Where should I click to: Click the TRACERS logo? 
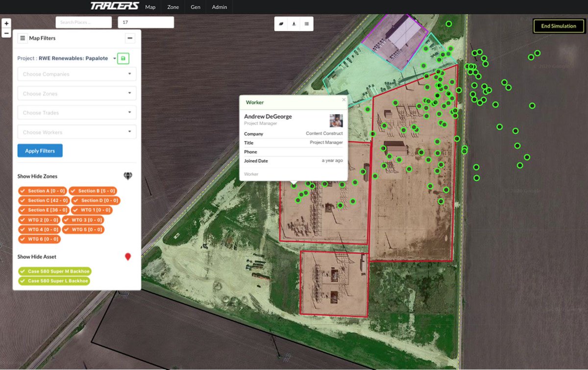pyautogui.click(x=114, y=6)
